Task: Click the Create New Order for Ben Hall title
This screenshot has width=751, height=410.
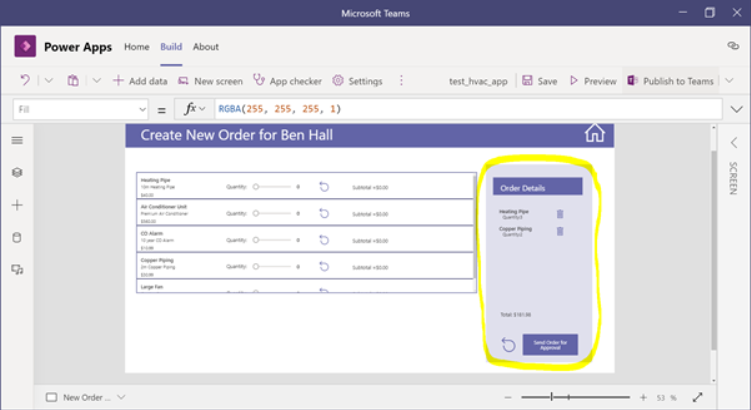Action: [237, 135]
